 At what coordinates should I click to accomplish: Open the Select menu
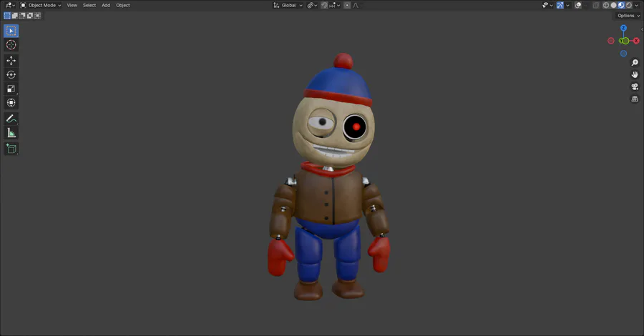click(89, 5)
